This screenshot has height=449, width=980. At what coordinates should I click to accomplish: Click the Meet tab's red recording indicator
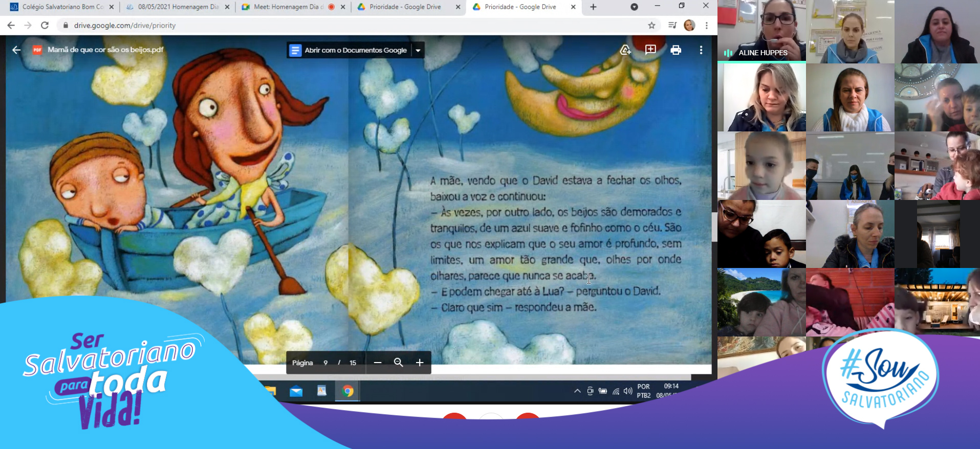coord(332,7)
